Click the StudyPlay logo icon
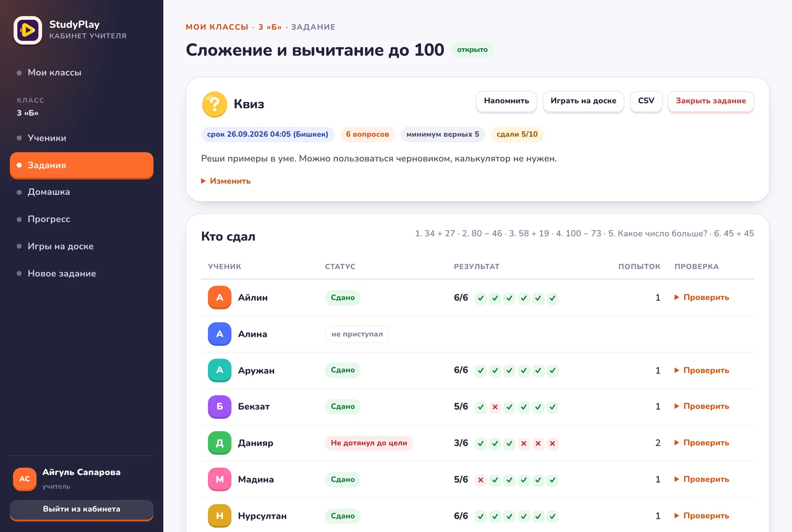 tap(28, 30)
